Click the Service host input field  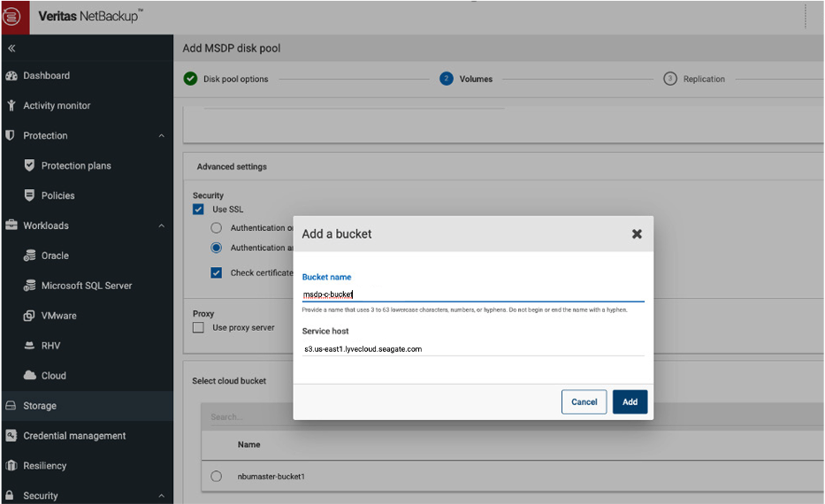[x=473, y=348]
